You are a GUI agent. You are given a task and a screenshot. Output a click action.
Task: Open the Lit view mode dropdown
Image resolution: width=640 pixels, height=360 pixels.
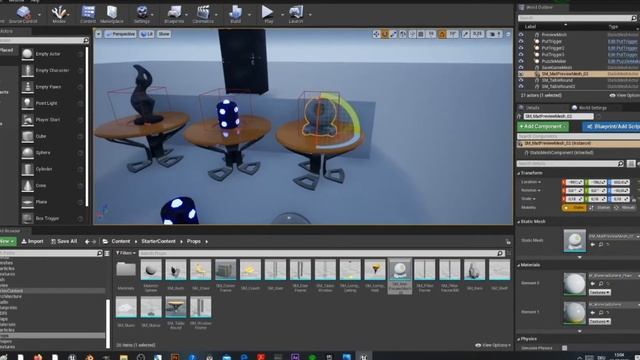click(x=147, y=34)
